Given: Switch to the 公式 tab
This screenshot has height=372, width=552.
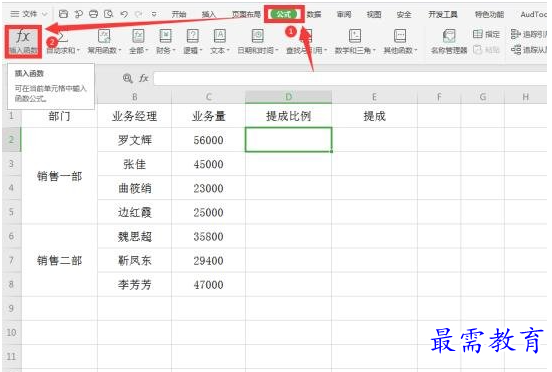Looking at the screenshot, I should tap(284, 14).
